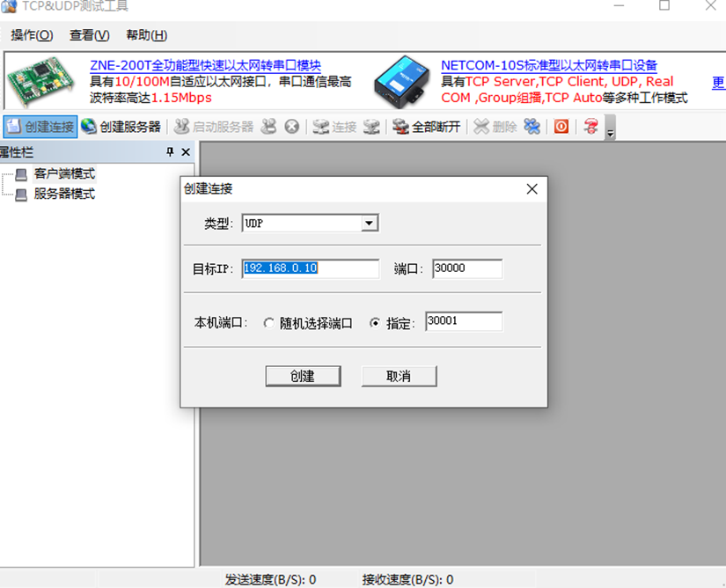The height and width of the screenshot is (588, 726).
Task: Click the NETCOM-10S device image
Action: [401, 81]
